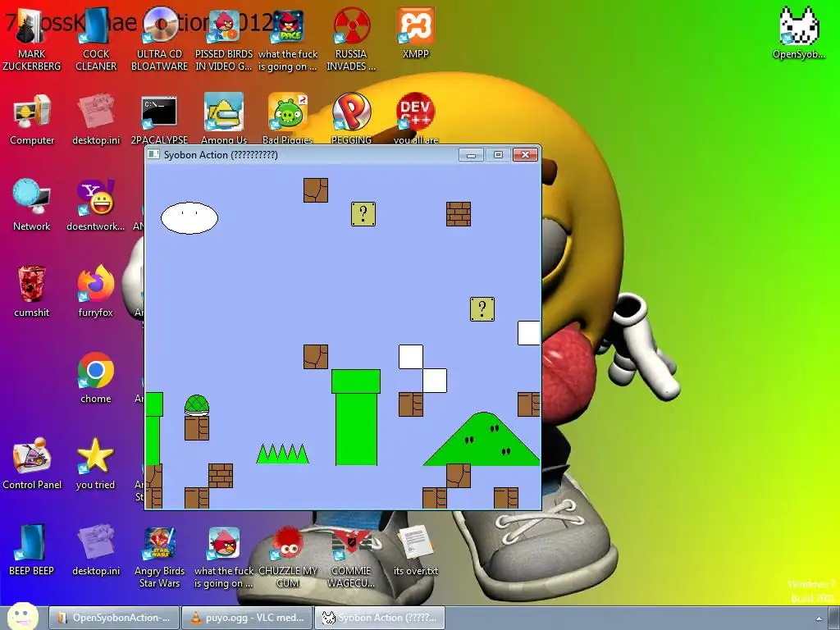840x630 pixels.
Task: Minimize the Syobon Action window
Action: pyautogui.click(x=472, y=155)
